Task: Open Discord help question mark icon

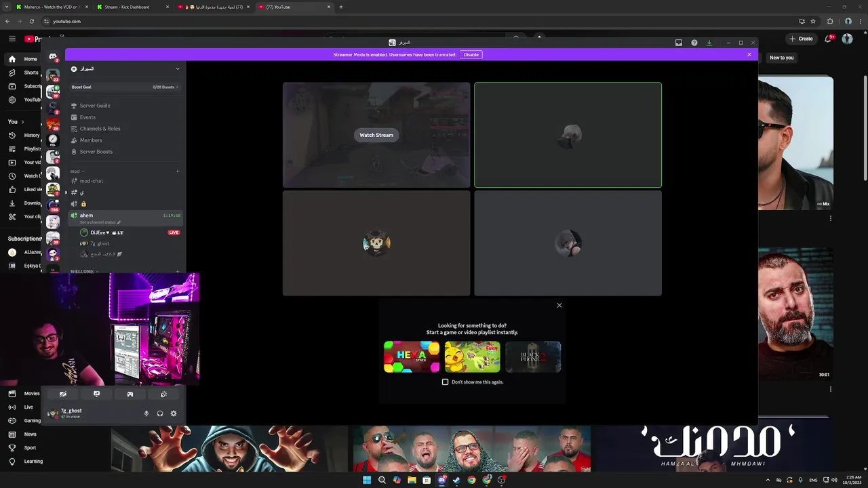Action: point(694,43)
